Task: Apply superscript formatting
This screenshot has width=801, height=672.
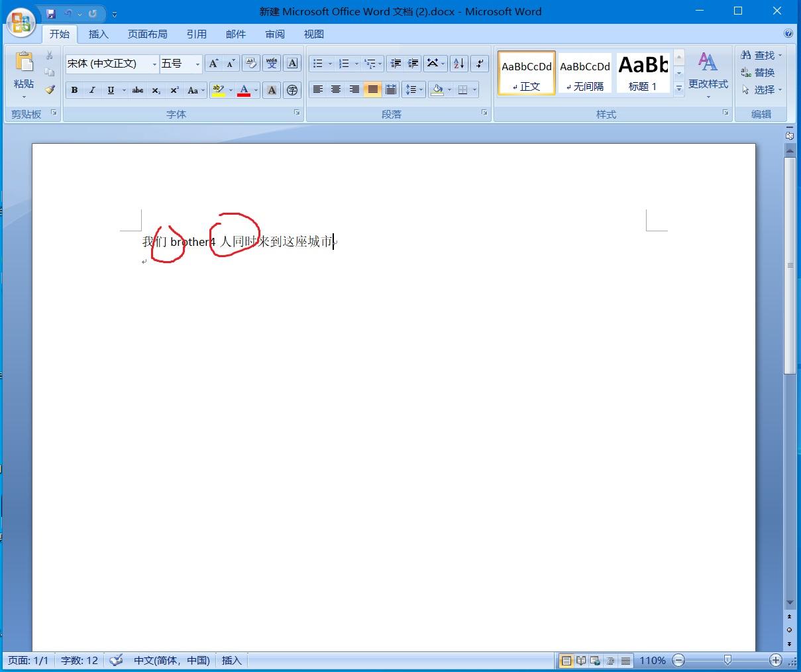Action: click(x=174, y=90)
